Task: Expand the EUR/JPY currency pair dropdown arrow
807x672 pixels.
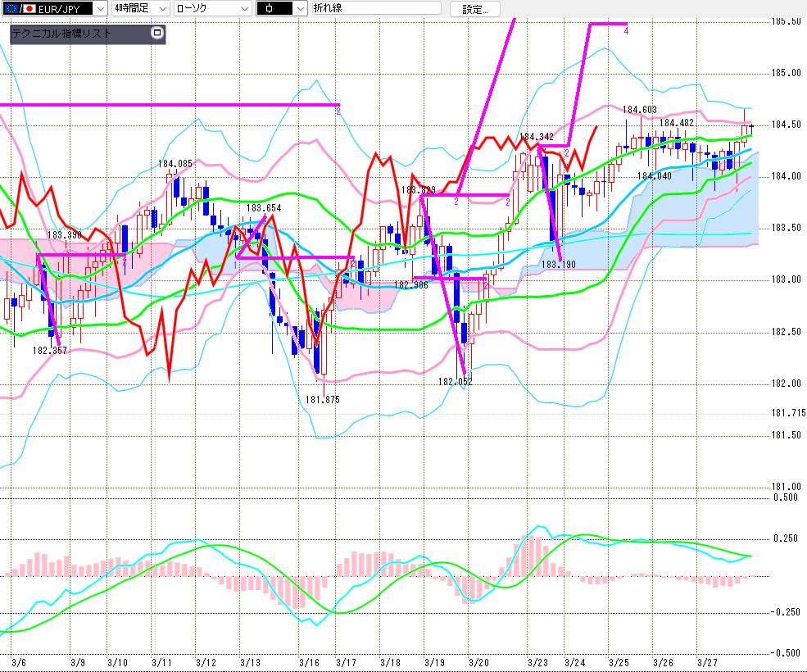Action: pyautogui.click(x=99, y=9)
